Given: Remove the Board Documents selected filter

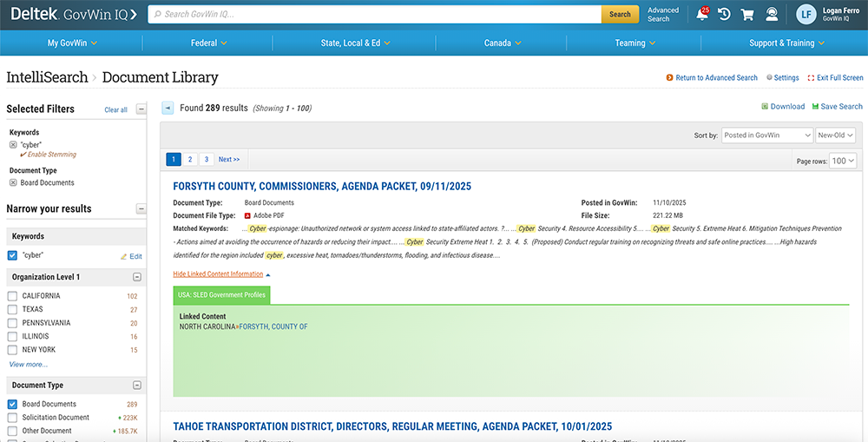Looking at the screenshot, I should pyautogui.click(x=13, y=183).
